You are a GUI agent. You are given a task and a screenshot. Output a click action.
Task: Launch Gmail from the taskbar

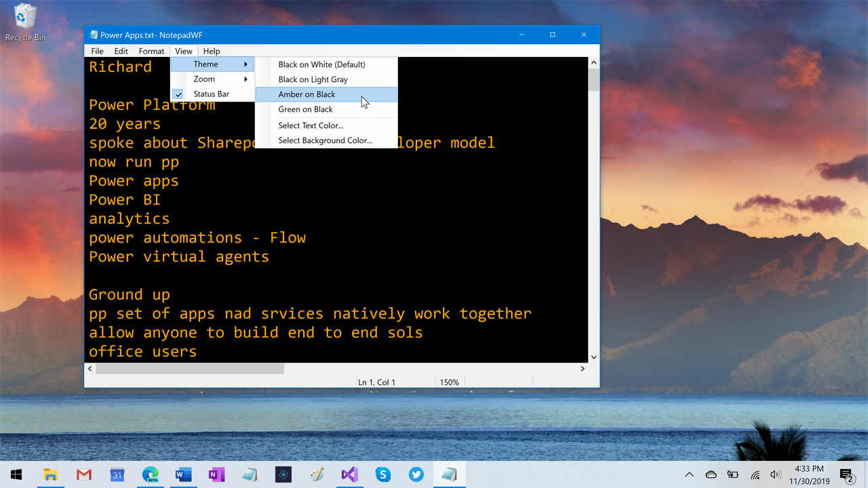click(83, 474)
